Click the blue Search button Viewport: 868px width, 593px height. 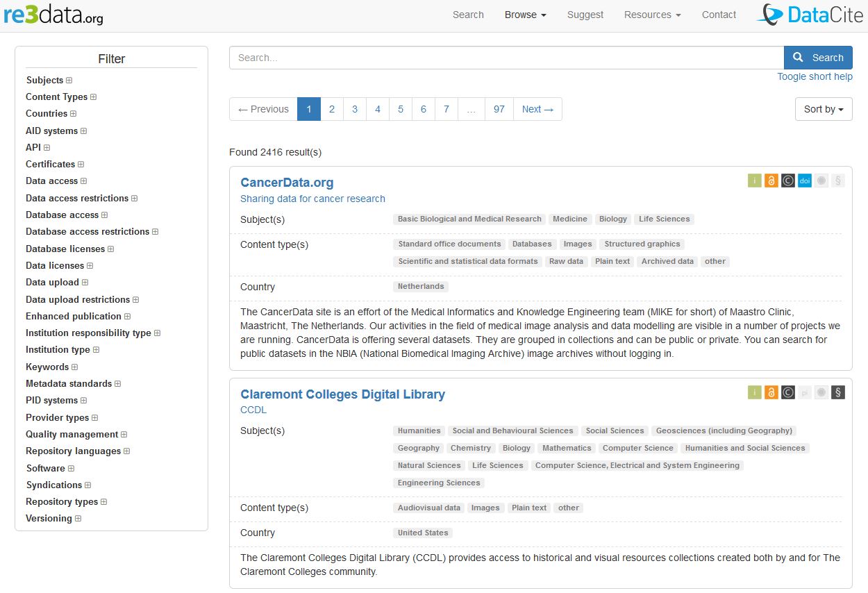pyautogui.click(x=818, y=58)
